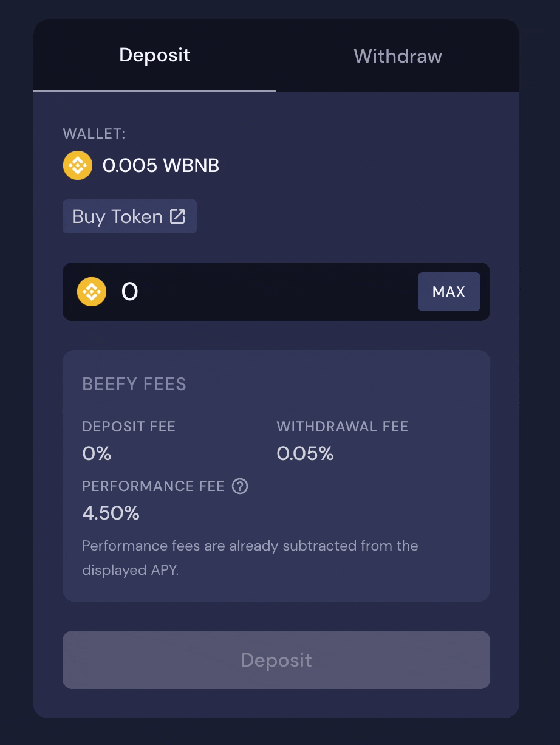Viewport: 560px width, 745px height.
Task: Click the external link icon on Buy Token
Action: [x=177, y=216]
